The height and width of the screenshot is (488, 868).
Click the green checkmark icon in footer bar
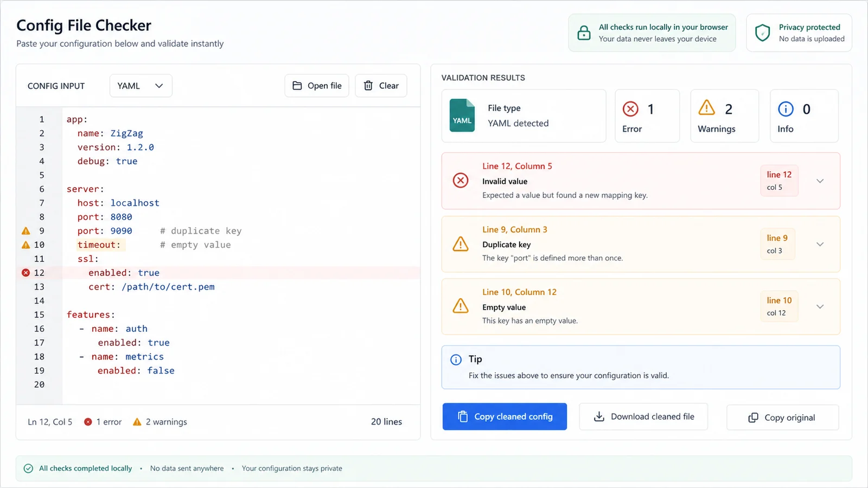click(28, 468)
